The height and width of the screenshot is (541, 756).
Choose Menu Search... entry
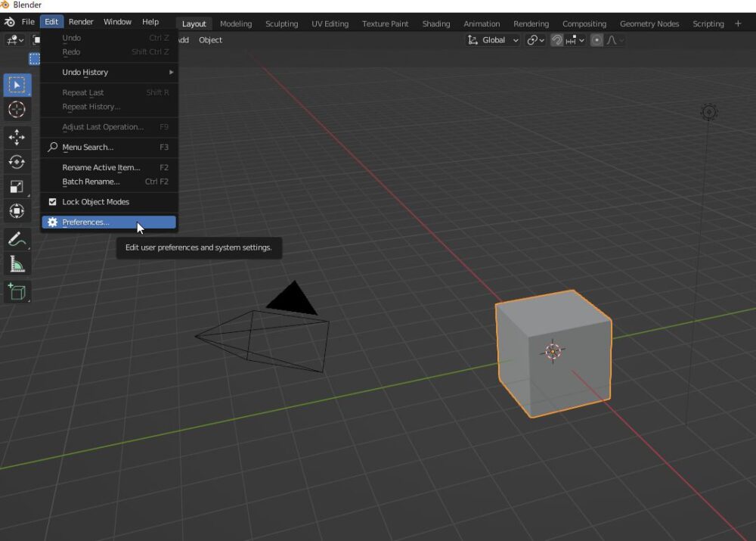109,147
